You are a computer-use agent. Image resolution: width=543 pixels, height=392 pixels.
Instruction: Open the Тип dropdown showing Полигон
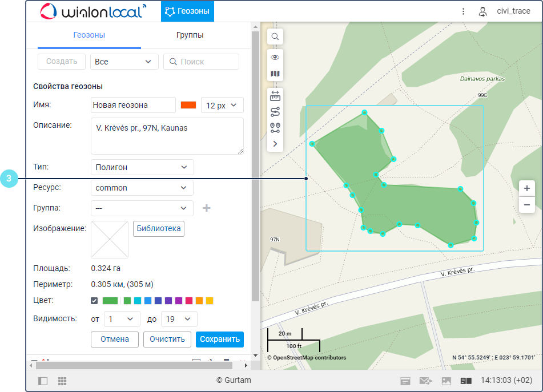tap(142, 167)
